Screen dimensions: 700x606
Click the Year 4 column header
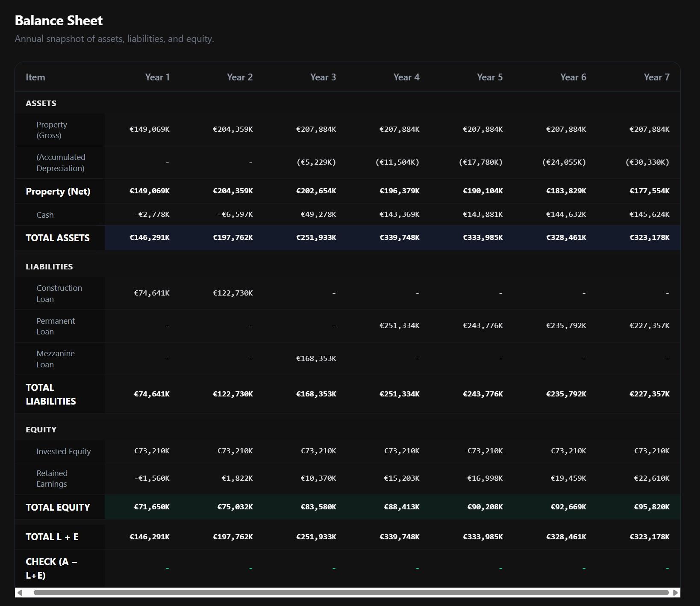406,77
